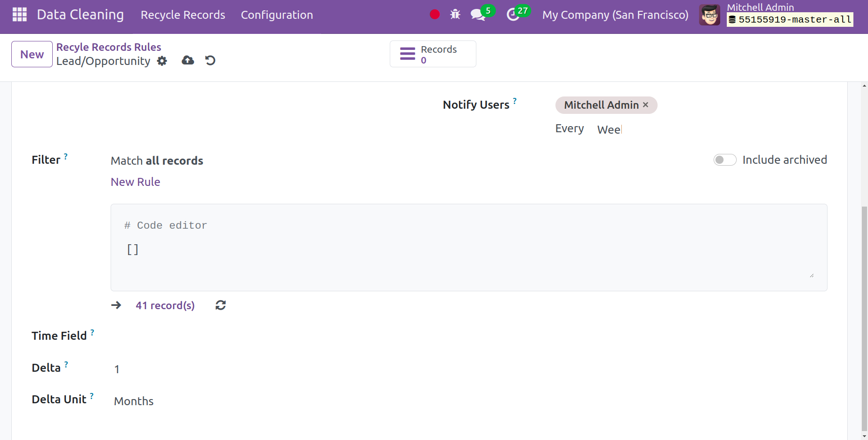868x440 pixels.
Task: Open the Configuration menu
Action: 277,15
